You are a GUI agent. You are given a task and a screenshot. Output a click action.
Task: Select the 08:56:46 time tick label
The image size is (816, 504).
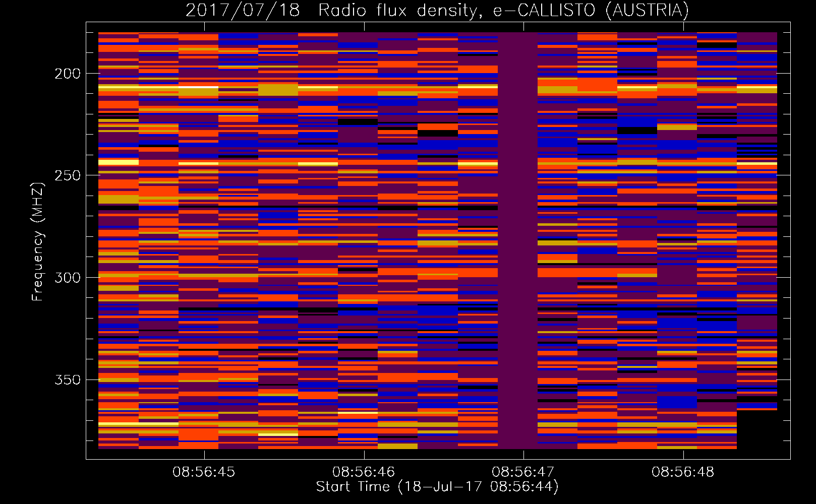click(364, 472)
